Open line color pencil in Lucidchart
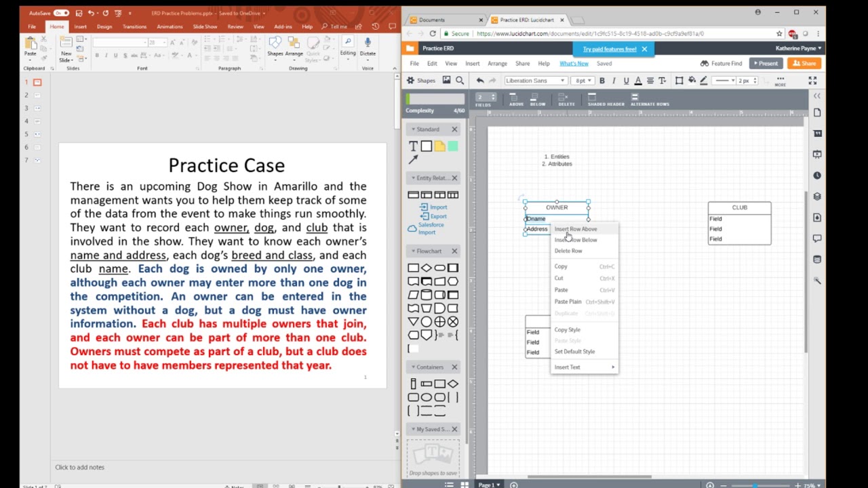Image resolution: width=868 pixels, height=488 pixels. point(704,81)
